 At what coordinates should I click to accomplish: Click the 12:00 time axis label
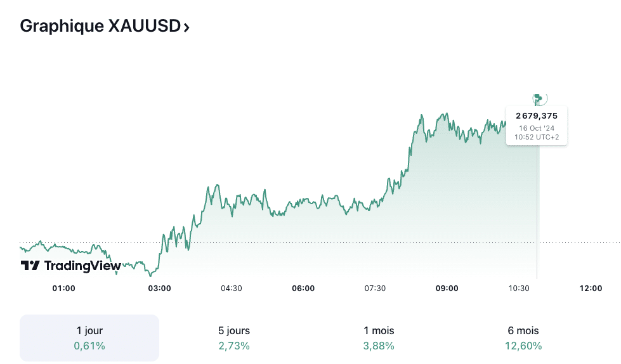[591, 289]
